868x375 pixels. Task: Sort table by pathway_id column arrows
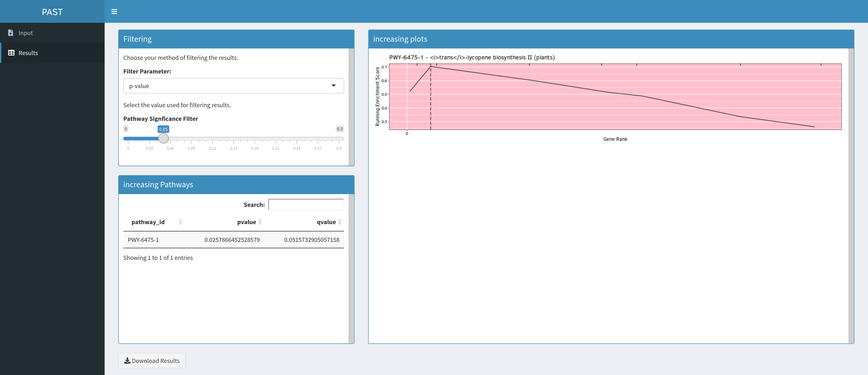coord(180,222)
